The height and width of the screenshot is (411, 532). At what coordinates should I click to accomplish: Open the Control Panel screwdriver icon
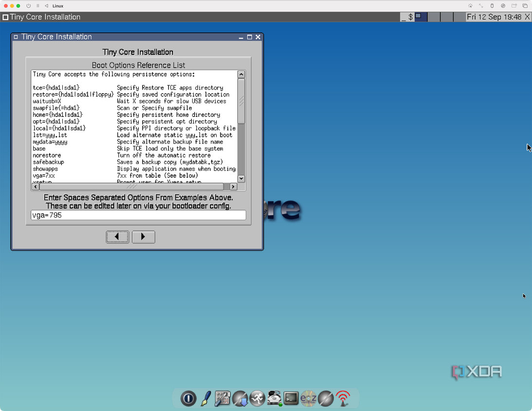[x=222, y=398]
